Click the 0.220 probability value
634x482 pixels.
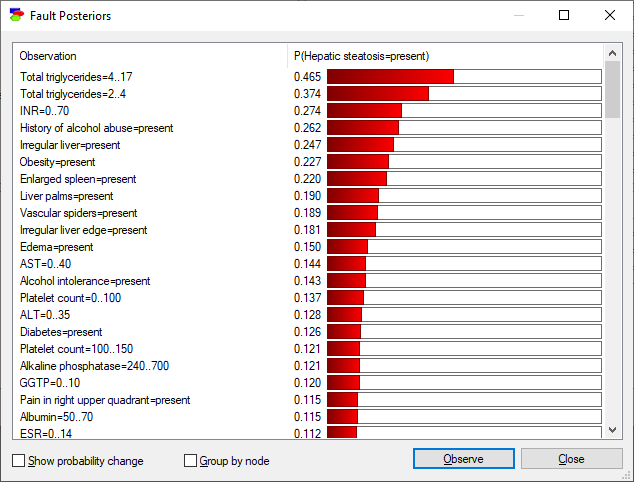tap(307, 179)
